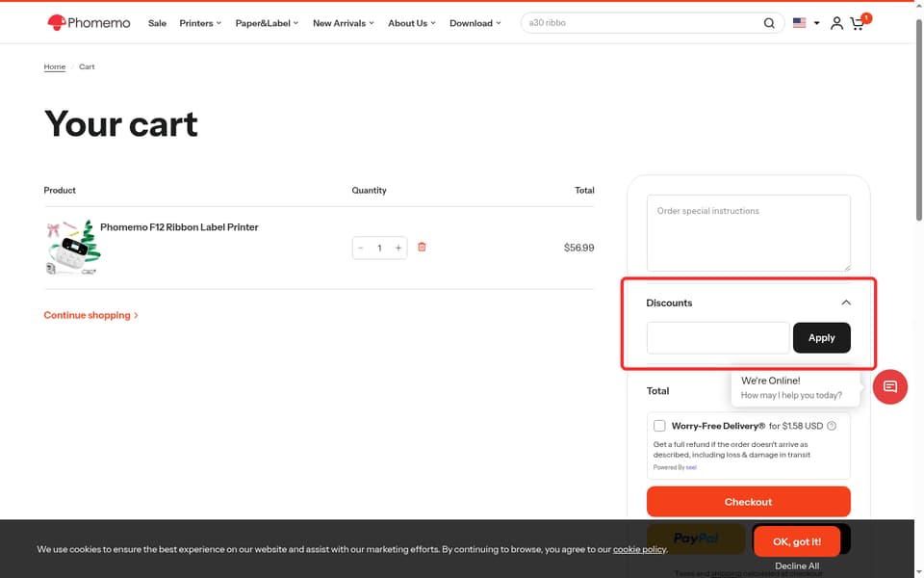Apply the discount code
This screenshot has width=924, height=578.
(821, 338)
